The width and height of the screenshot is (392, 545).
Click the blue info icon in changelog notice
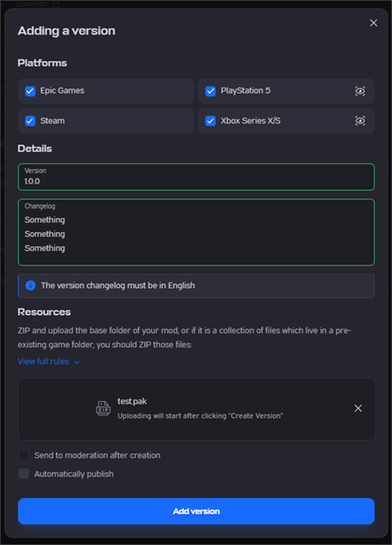[31, 285]
